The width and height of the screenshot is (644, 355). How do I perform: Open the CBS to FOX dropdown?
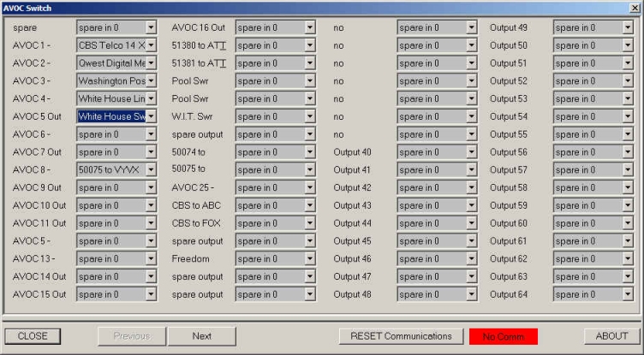point(310,223)
